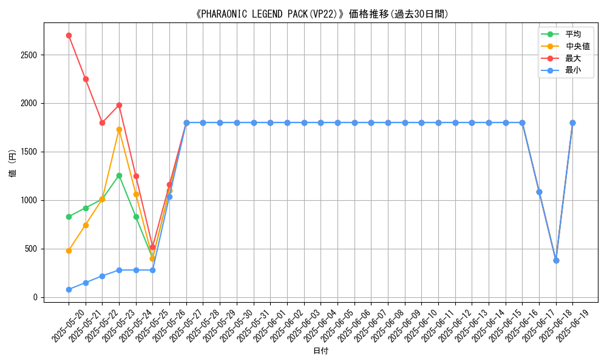This screenshot has height=364, width=607.
Task: Click the y-axis label 値 (円)
Action: point(12,163)
